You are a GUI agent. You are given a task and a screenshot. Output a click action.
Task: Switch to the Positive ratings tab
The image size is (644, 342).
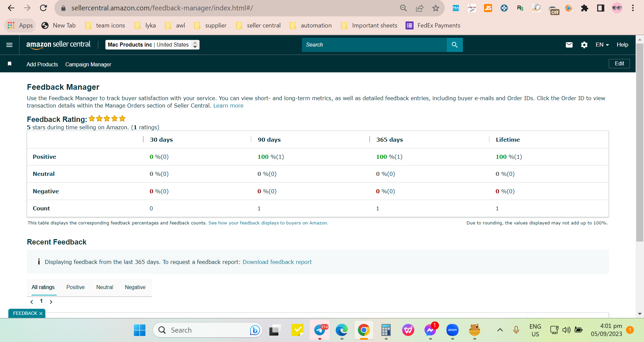click(75, 287)
